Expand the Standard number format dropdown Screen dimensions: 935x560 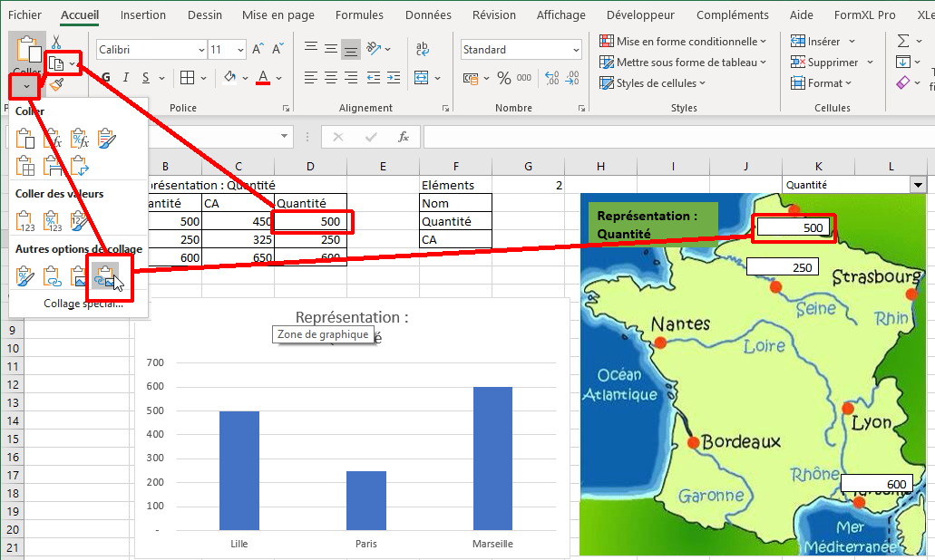(x=575, y=50)
